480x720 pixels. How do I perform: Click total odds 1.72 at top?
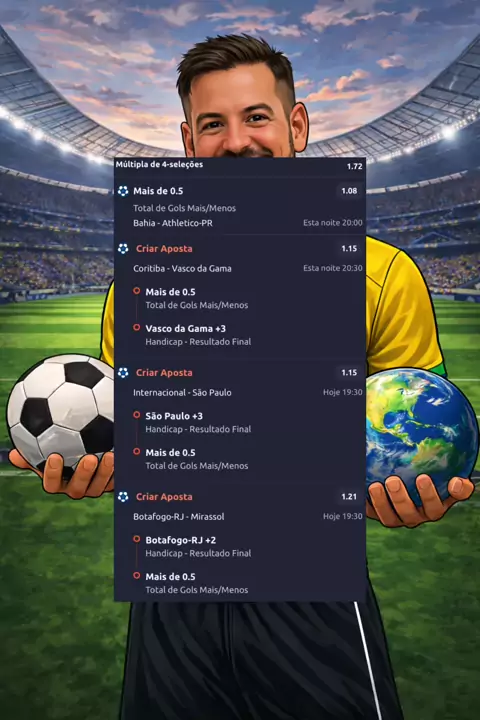tap(355, 166)
